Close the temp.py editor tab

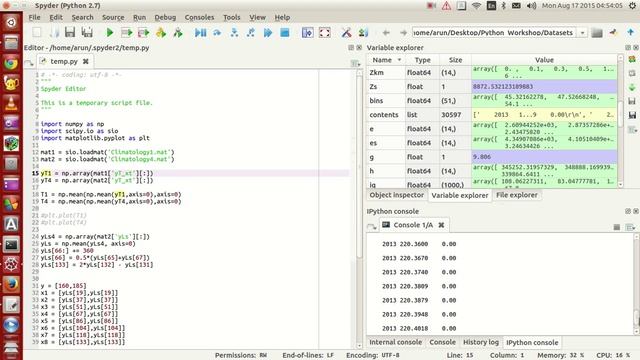[86, 61]
